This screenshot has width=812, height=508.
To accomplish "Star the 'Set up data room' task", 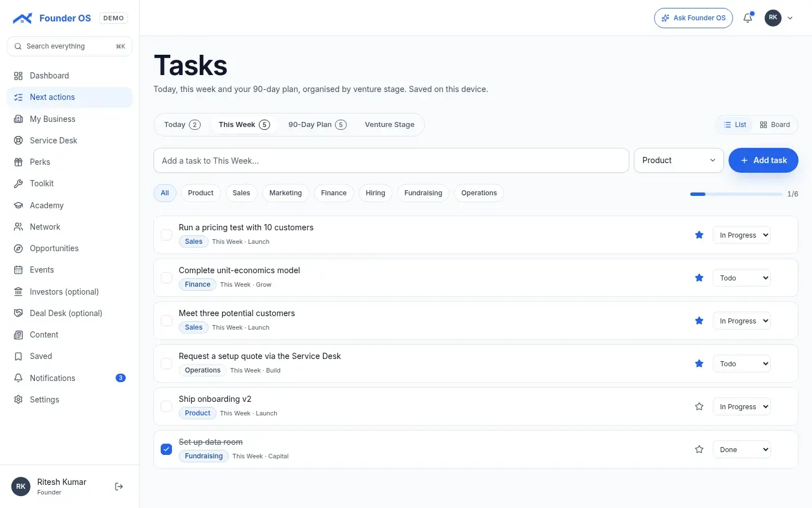I will [699, 449].
